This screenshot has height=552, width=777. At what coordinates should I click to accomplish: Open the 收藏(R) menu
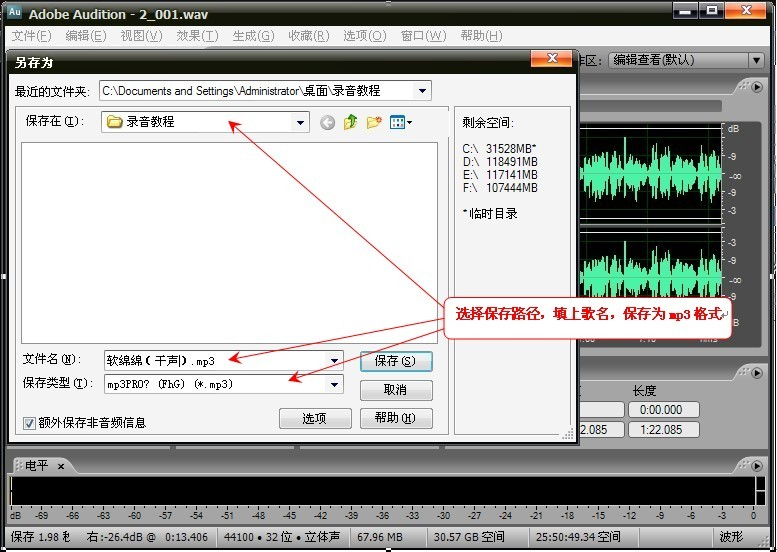309,36
